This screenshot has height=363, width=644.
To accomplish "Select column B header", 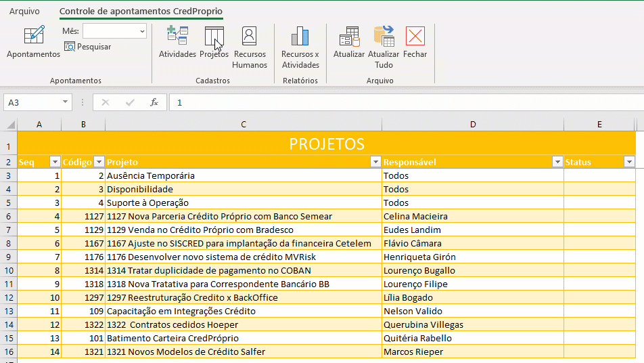I will (x=83, y=125).
